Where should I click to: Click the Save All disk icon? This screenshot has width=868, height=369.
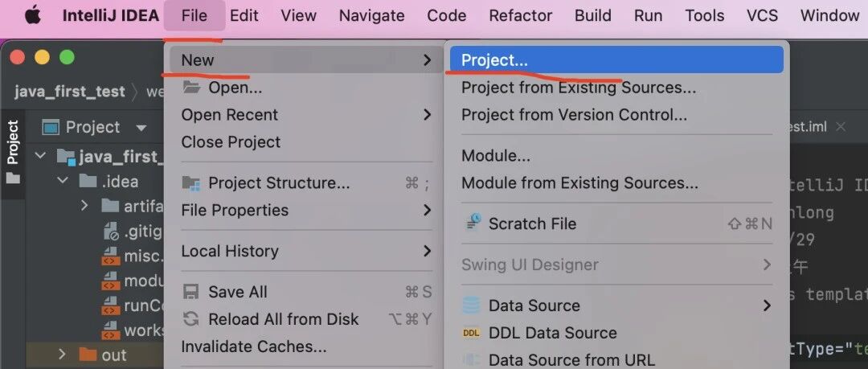point(191,292)
